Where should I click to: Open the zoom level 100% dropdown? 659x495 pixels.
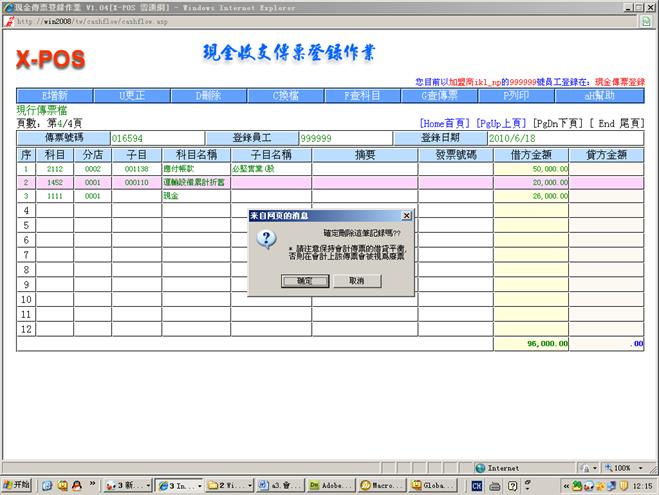(625, 467)
